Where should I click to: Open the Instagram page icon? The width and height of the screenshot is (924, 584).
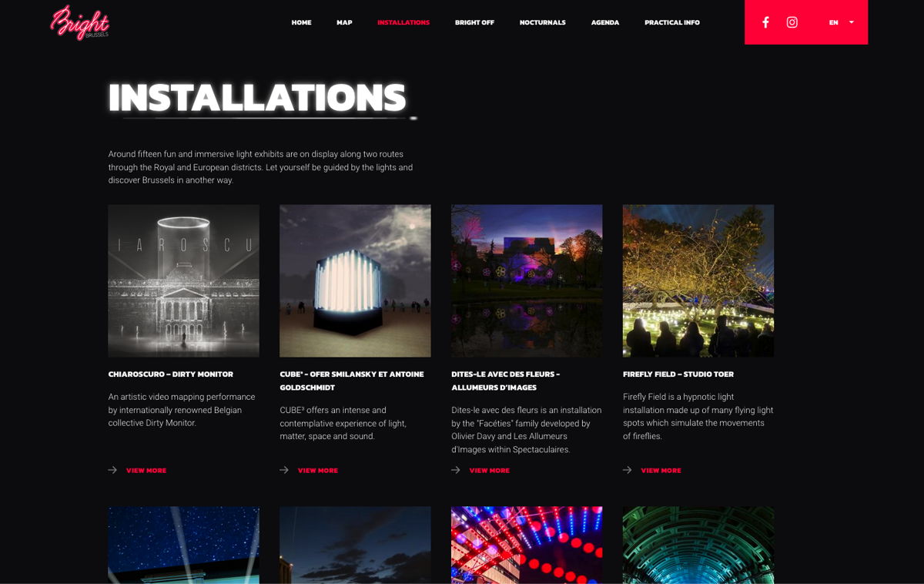tap(792, 22)
